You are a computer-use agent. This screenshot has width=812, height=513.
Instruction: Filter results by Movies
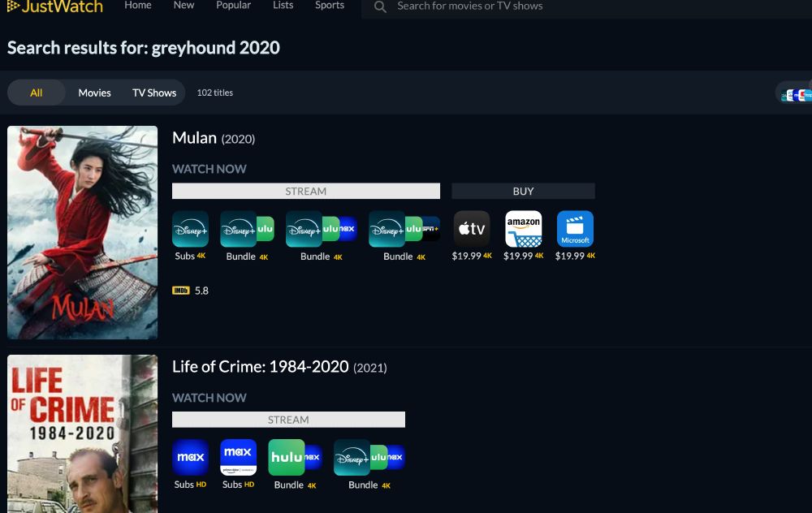point(94,93)
